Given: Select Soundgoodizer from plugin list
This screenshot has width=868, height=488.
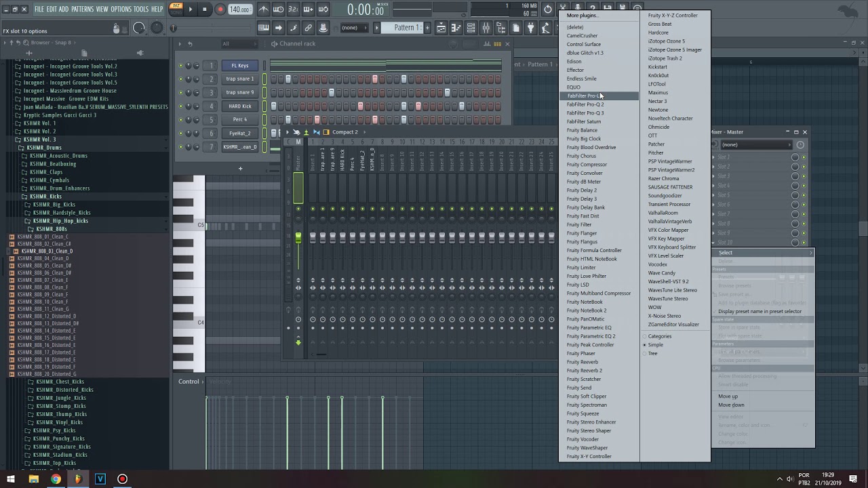Looking at the screenshot, I should pyautogui.click(x=665, y=196).
